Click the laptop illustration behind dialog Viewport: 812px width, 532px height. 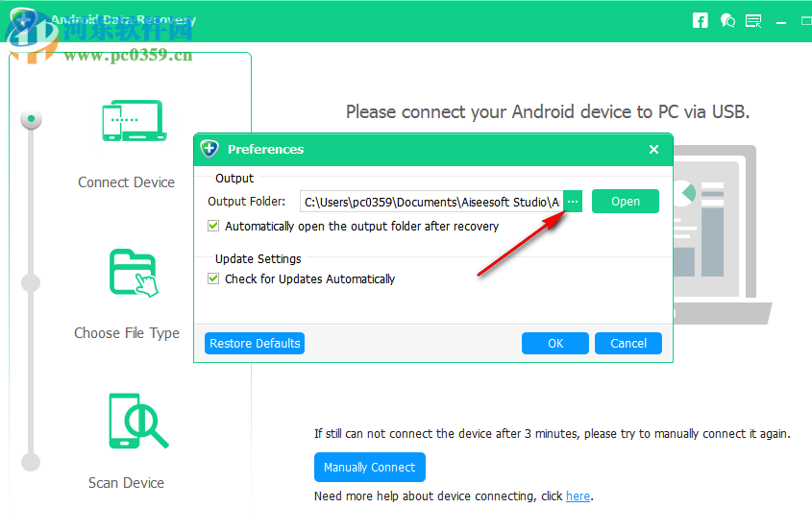point(723,233)
